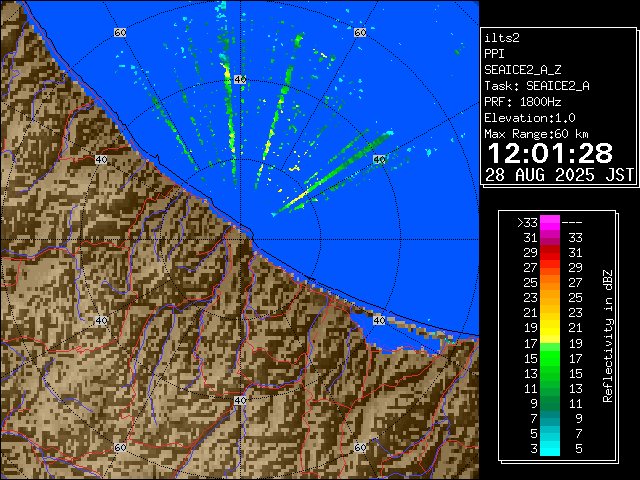Click the 'Task: SEAICE2_A' text line
640x480 pixels.
click(x=536, y=86)
